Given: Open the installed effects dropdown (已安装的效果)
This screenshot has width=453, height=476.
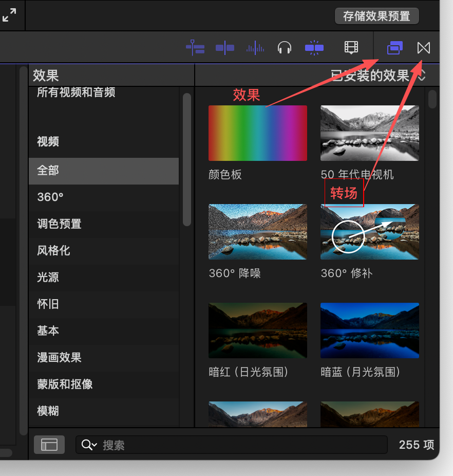Looking at the screenshot, I should click(377, 75).
